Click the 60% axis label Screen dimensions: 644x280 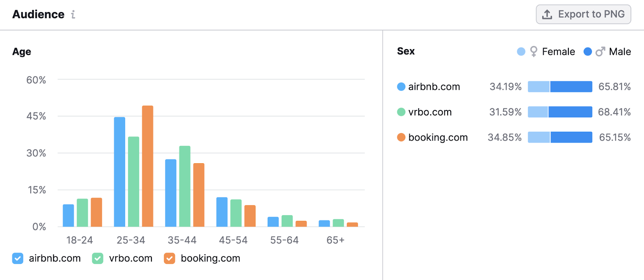click(x=36, y=80)
